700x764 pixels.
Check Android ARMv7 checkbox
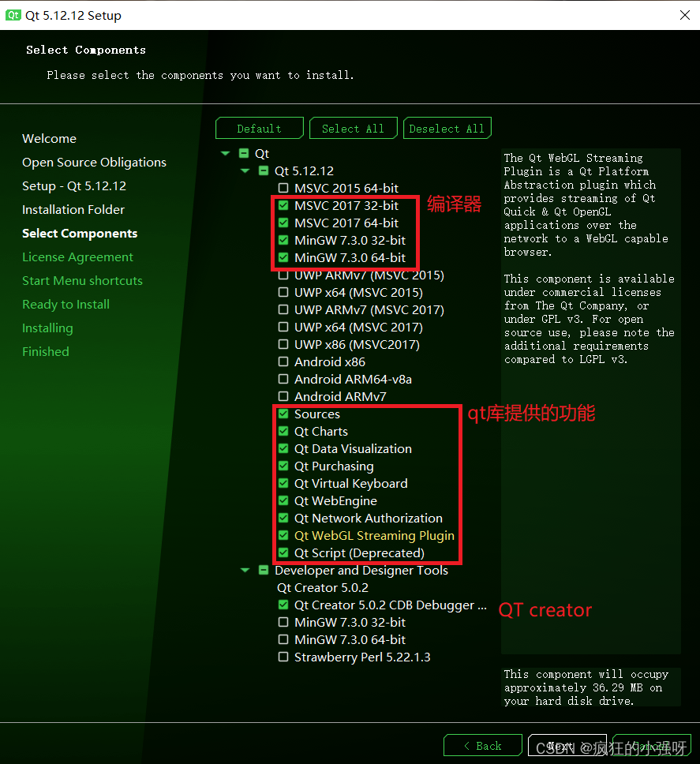click(x=283, y=396)
